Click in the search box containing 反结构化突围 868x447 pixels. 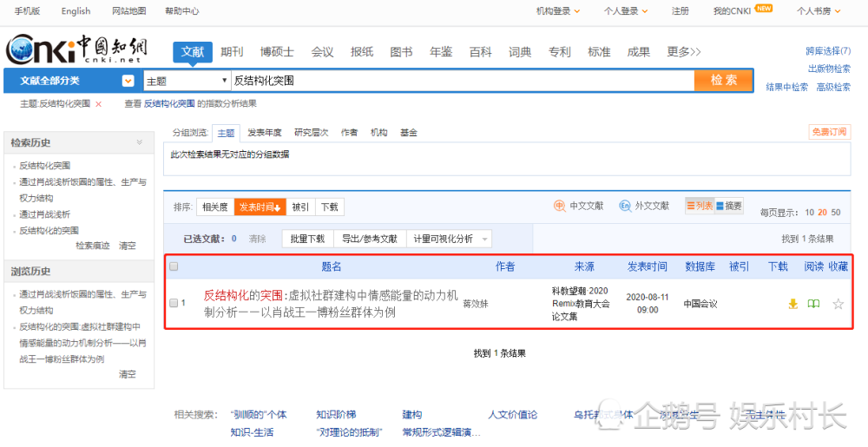pyautogui.click(x=463, y=81)
